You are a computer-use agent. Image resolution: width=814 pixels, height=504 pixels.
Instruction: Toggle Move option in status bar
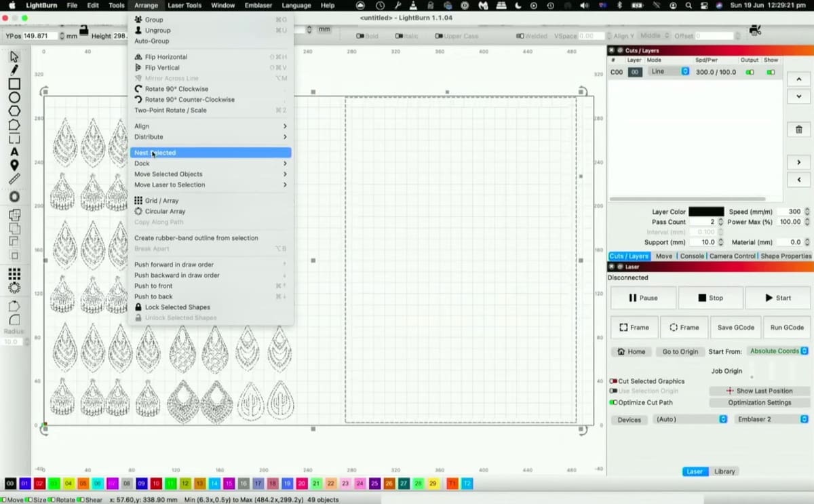3,500
